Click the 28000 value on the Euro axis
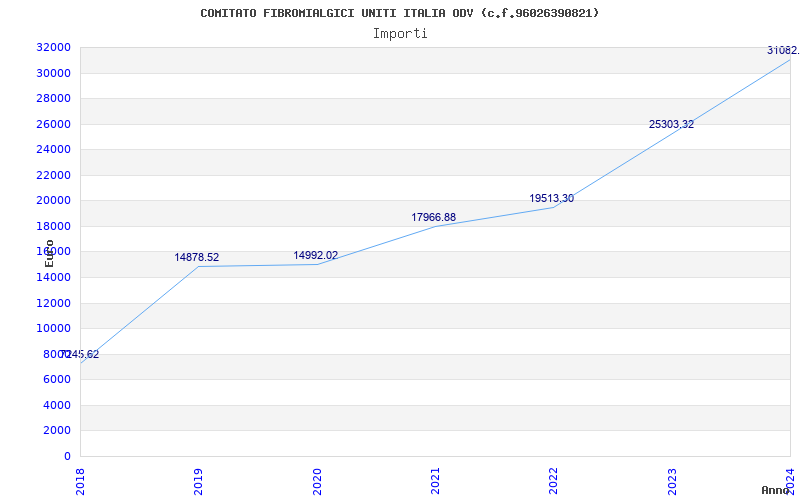 pyautogui.click(x=53, y=98)
